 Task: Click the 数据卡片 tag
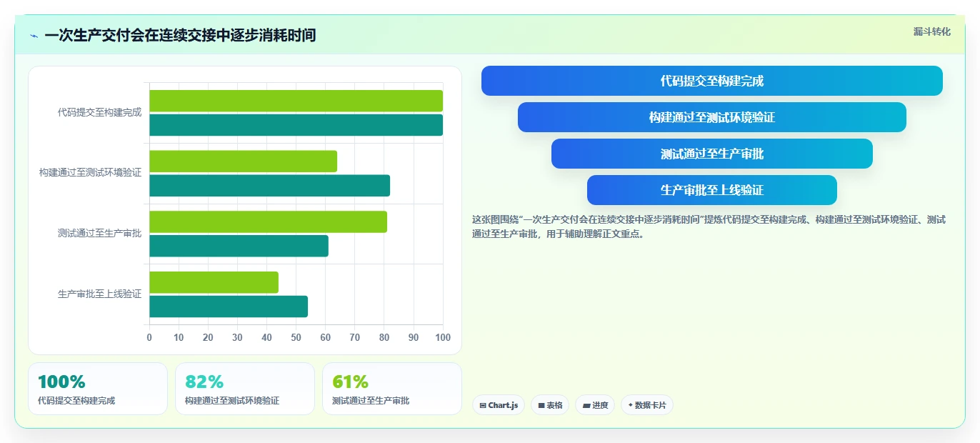click(x=647, y=405)
